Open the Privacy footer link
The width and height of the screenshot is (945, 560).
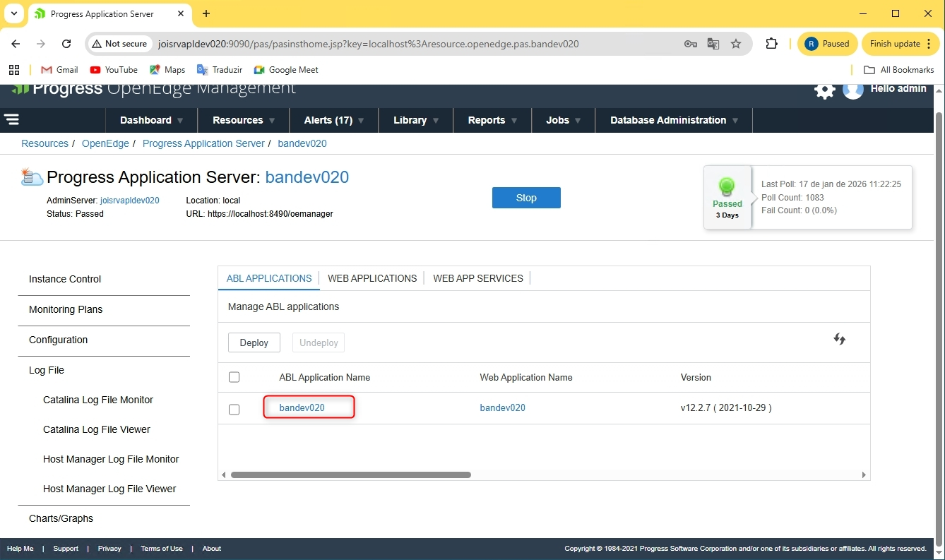(109, 549)
